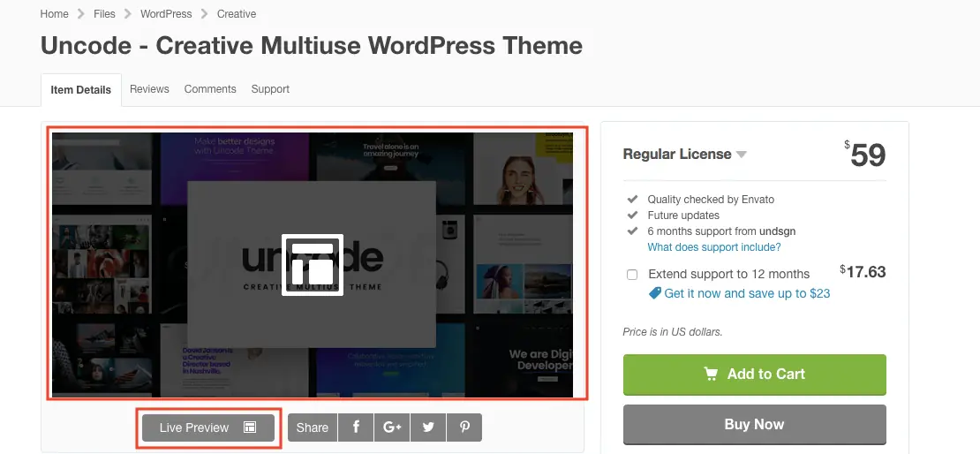Click the $17.63 support price
This screenshot has width=980, height=454.
coord(863,272)
